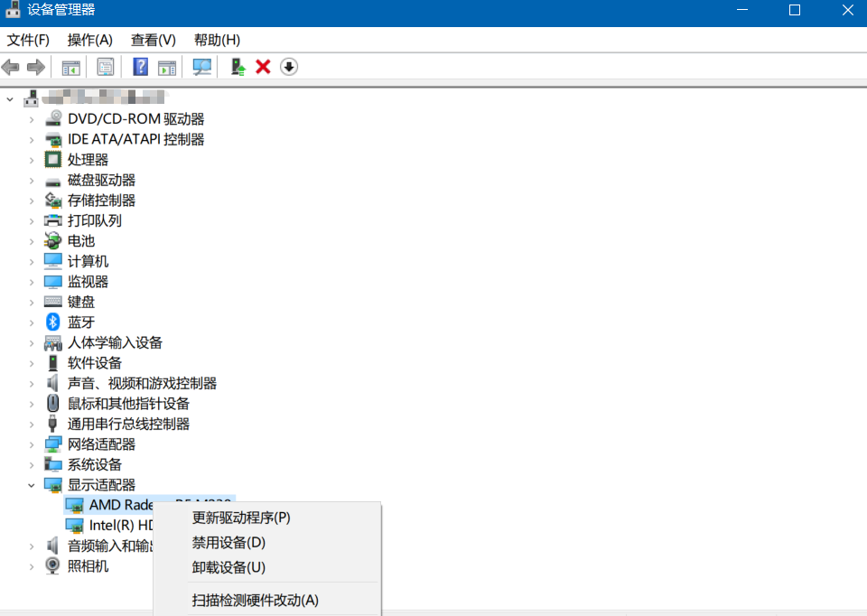
Task: Click the Forward navigation arrow icon
Action: (35, 66)
